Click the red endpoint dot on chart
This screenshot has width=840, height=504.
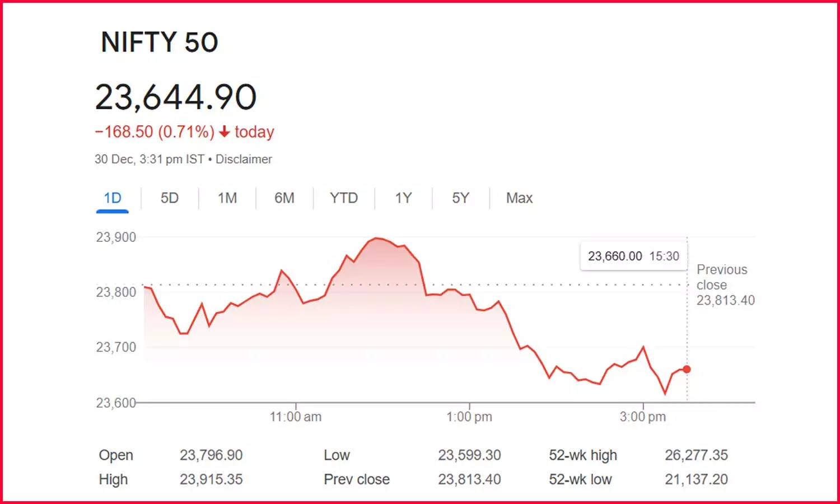point(687,369)
